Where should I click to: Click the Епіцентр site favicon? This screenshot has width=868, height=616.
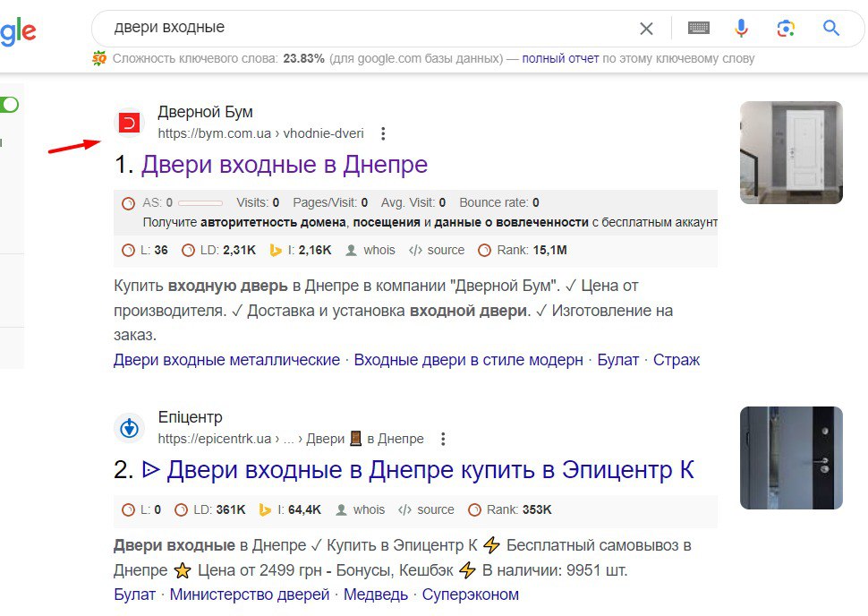[x=130, y=428]
